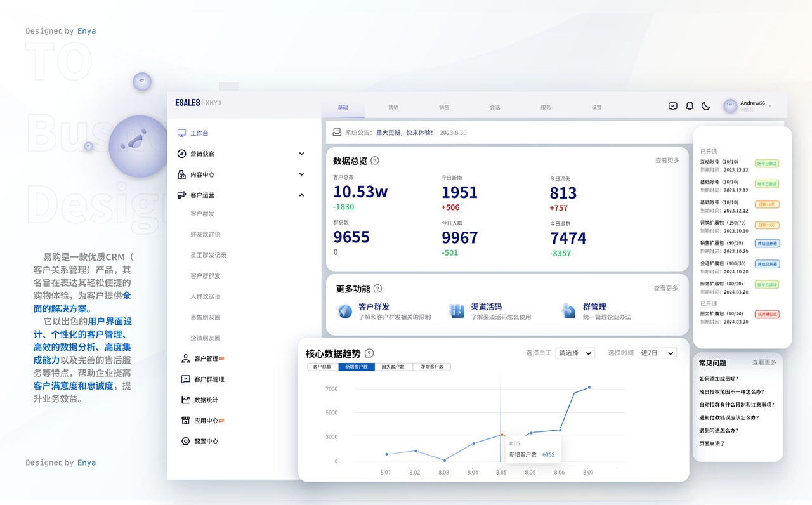
Task: Open 好友欢迎语 in sidebar submenu
Action: click(x=206, y=235)
